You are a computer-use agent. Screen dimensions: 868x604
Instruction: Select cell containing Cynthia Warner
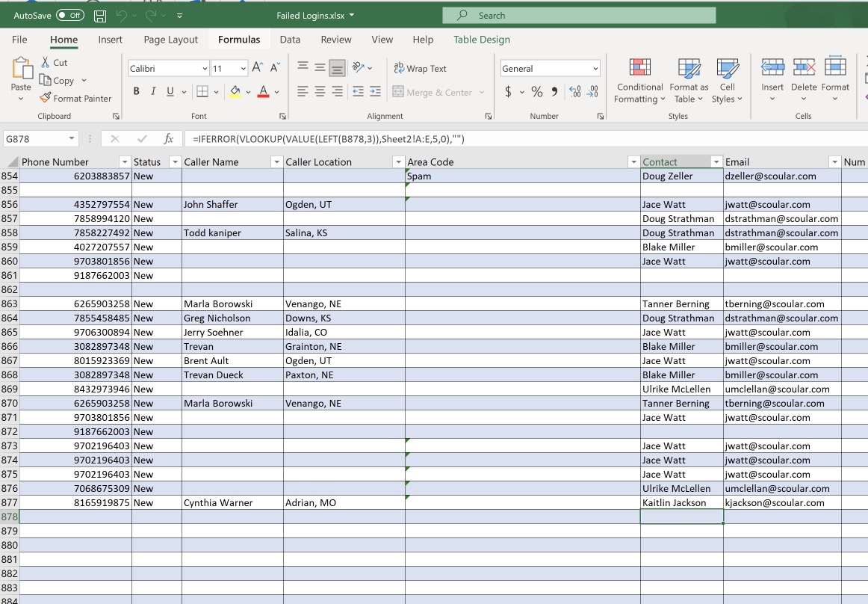[232, 502]
